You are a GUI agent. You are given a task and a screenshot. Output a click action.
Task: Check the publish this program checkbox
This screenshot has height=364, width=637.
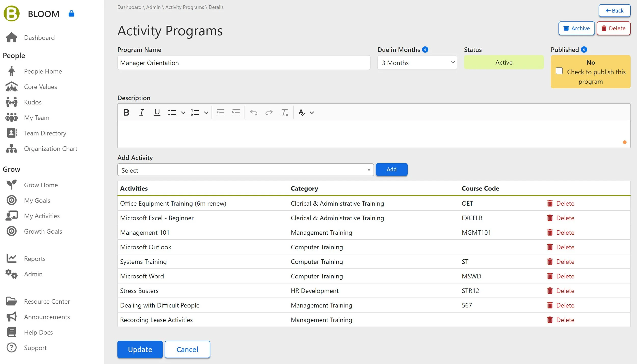tap(559, 71)
